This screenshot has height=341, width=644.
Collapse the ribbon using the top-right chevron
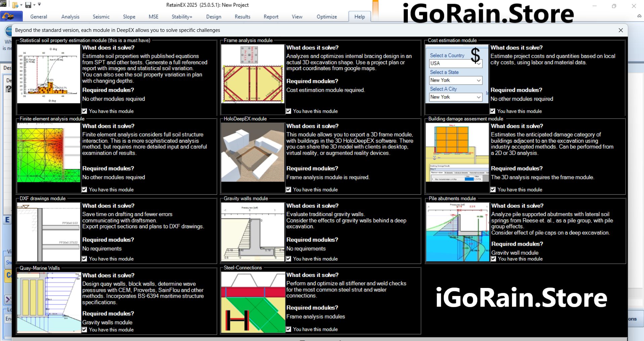639,16
